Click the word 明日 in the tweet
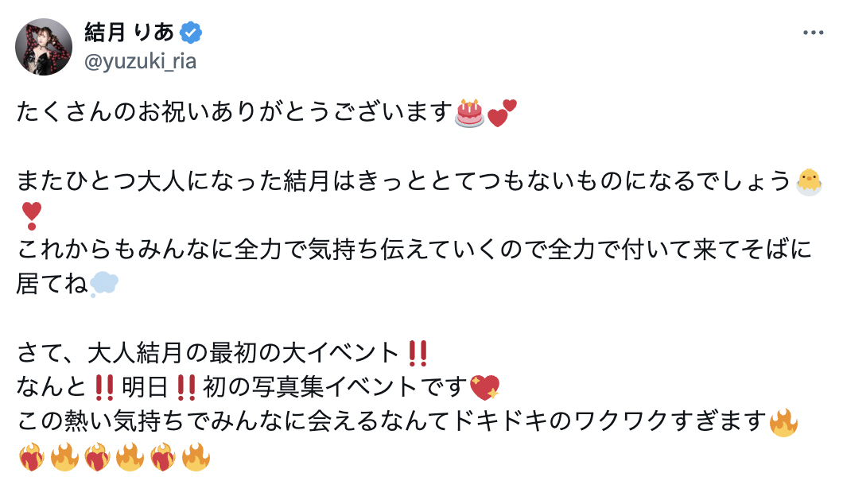 click(x=145, y=387)
